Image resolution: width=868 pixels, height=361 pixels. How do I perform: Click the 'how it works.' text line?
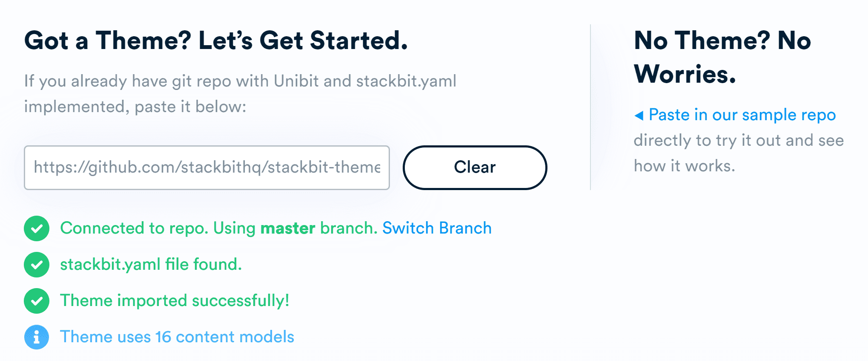click(685, 166)
